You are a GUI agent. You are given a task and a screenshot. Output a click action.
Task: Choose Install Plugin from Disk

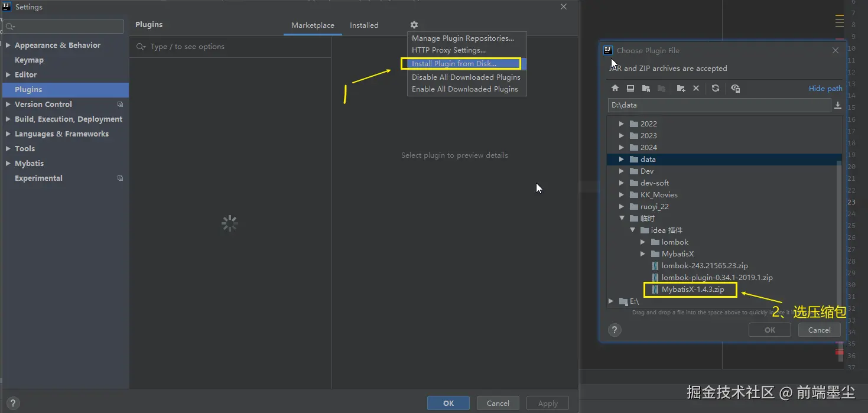click(467, 64)
